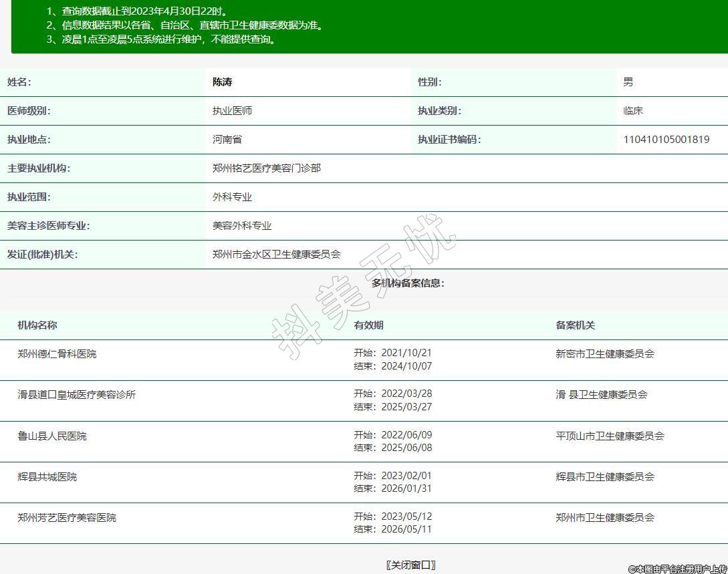Screen dimensions: 728x574
Task: Select the 郑州市金水区卫生健康委员会 value
Action: 277,255
